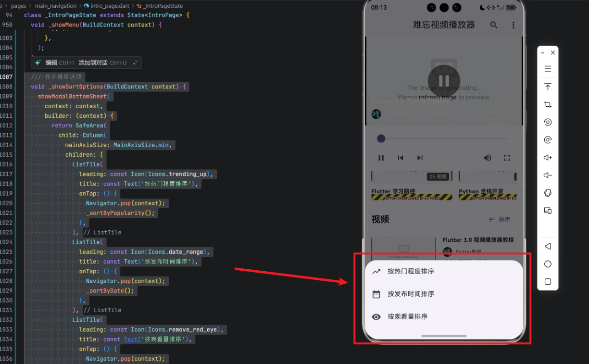Skip to the next video track
The height and width of the screenshot is (364, 589).
pyautogui.click(x=420, y=158)
